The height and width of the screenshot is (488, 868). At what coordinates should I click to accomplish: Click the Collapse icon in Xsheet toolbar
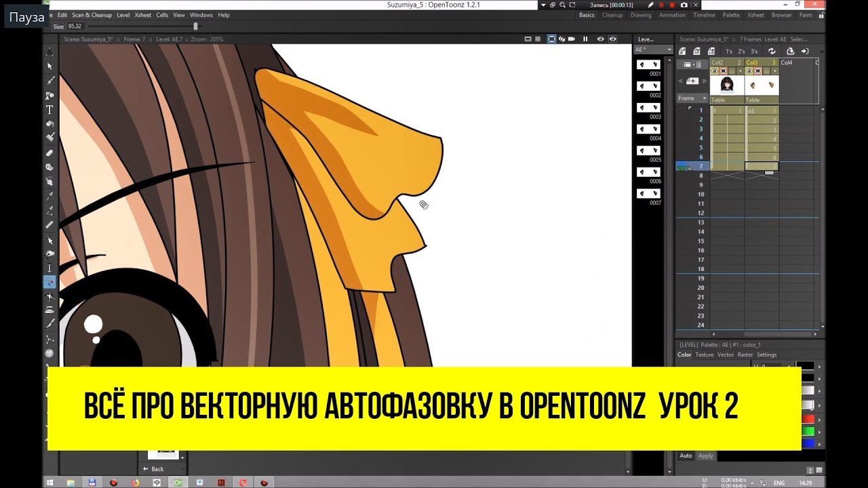coord(789,51)
